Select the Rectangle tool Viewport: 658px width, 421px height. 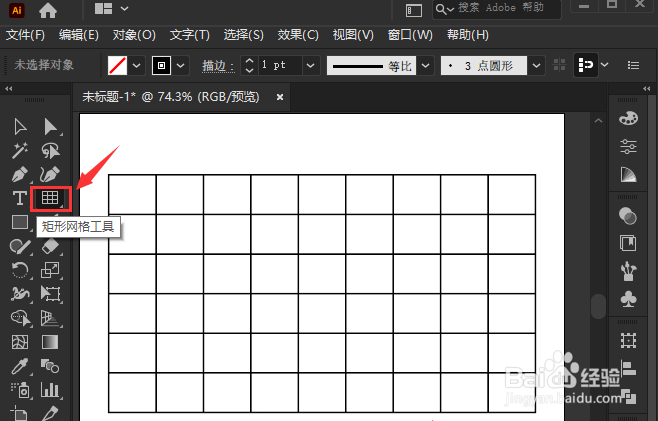(20, 222)
